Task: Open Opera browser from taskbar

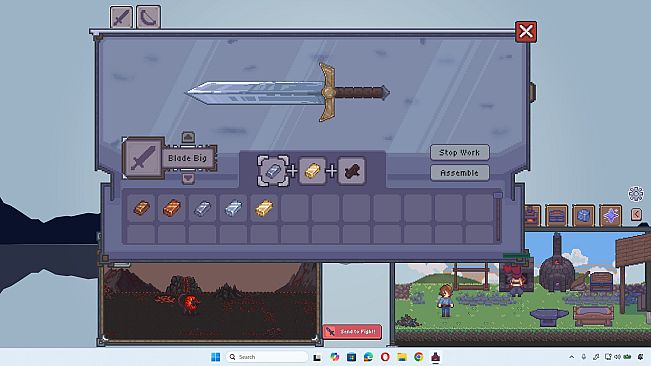Action: pyautogui.click(x=385, y=357)
